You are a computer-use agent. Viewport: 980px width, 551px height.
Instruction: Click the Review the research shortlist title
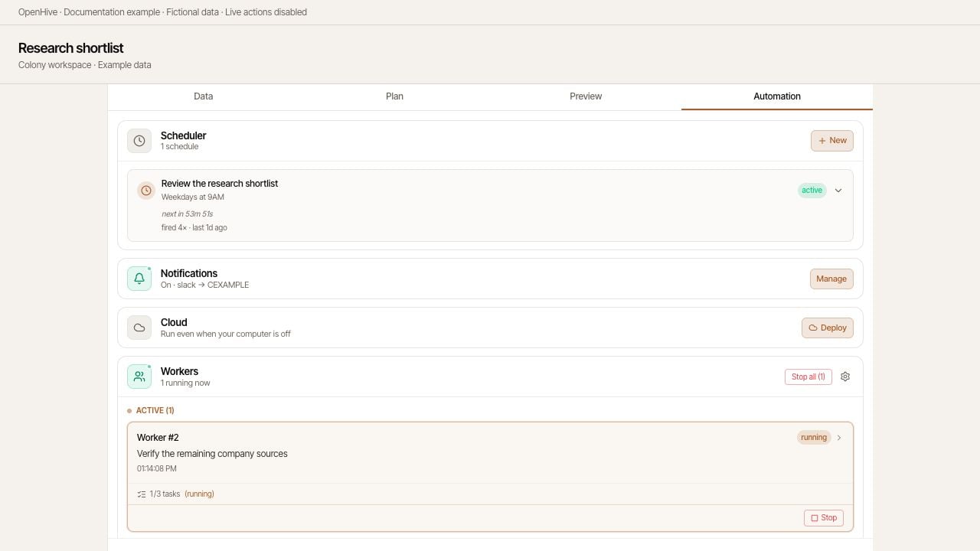[220, 184]
